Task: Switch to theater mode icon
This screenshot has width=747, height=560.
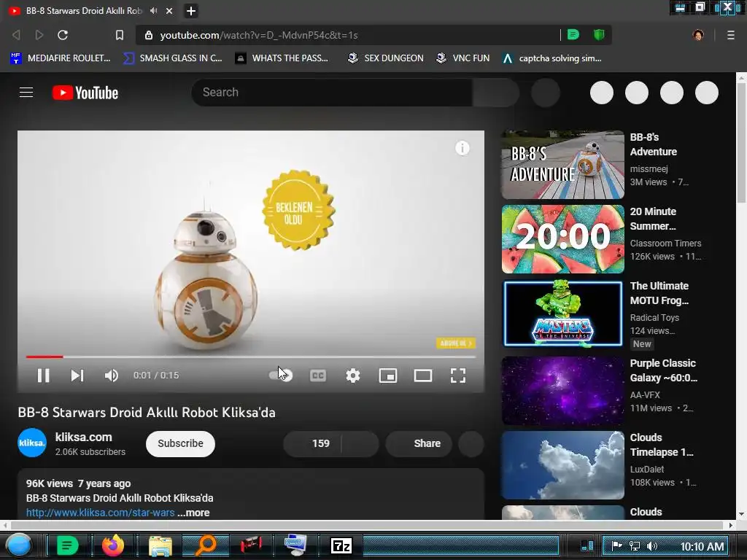Action: [x=423, y=376]
